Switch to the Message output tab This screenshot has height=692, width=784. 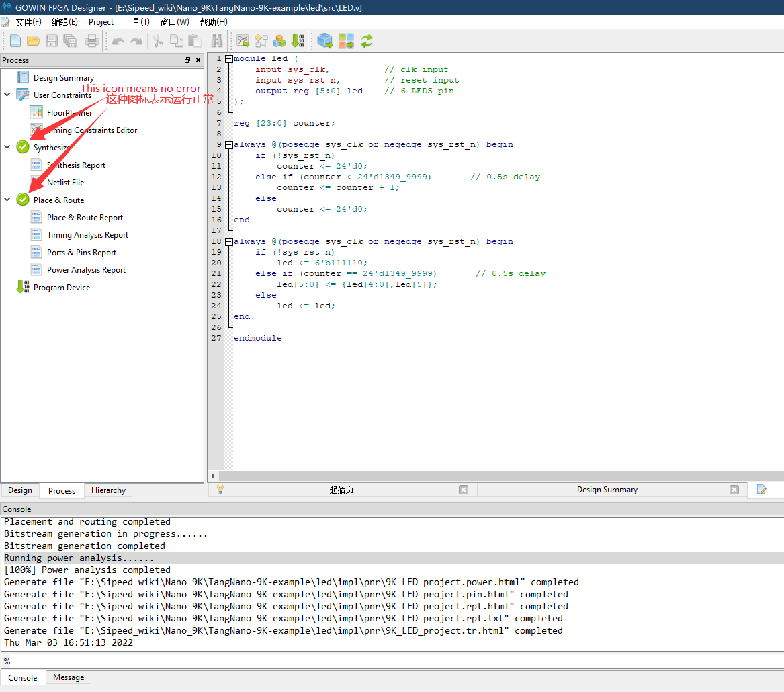tap(69, 677)
